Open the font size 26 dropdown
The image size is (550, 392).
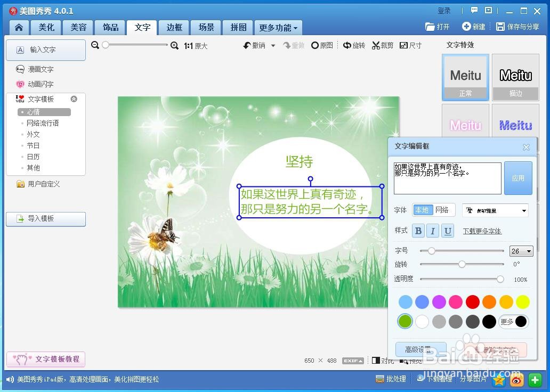[521, 251]
